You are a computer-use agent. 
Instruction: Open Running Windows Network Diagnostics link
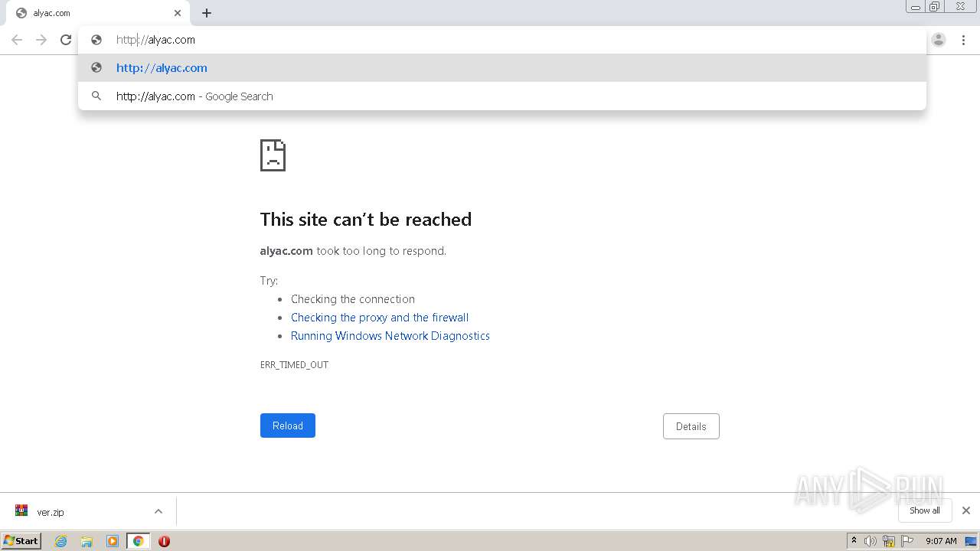point(390,336)
